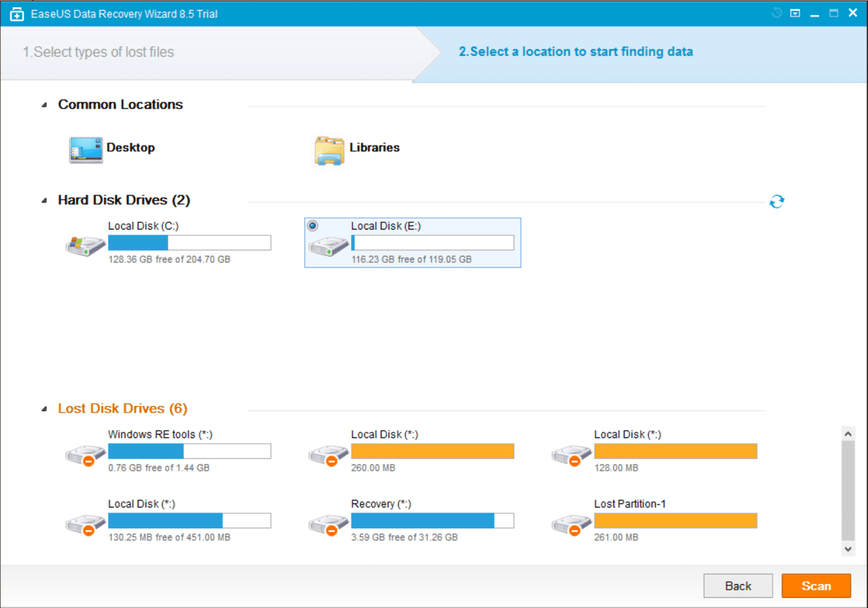This screenshot has height=608, width=868.
Task: Click the 128.00 MB Local Disk label
Action: coord(627,434)
